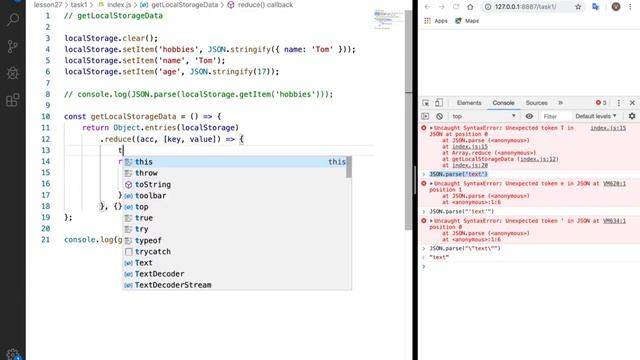Open the Source Control view
Image resolution: width=640 pixels, height=360 pixels.
[13, 47]
